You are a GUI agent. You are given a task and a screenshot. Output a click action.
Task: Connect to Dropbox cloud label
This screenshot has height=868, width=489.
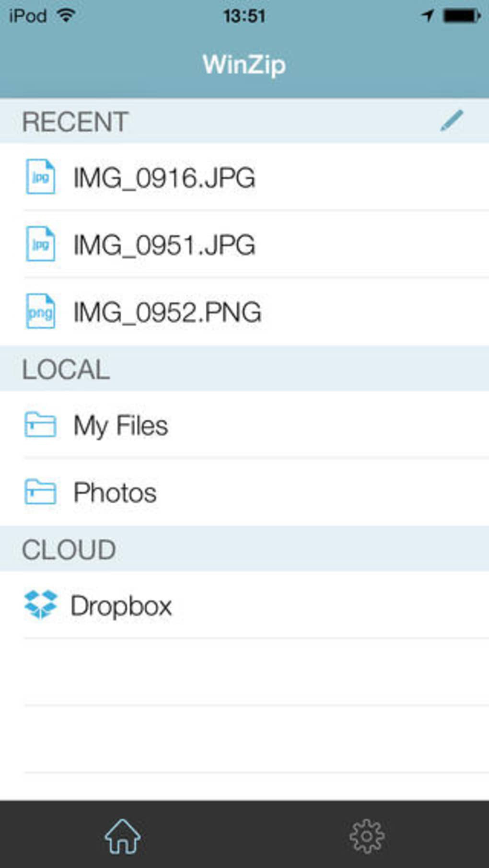(121, 606)
